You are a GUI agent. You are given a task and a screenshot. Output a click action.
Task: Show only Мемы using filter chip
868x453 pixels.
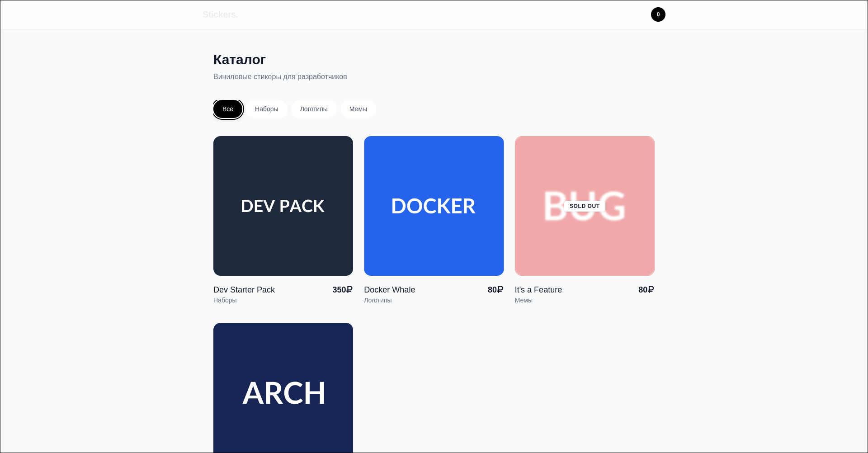[358, 109]
